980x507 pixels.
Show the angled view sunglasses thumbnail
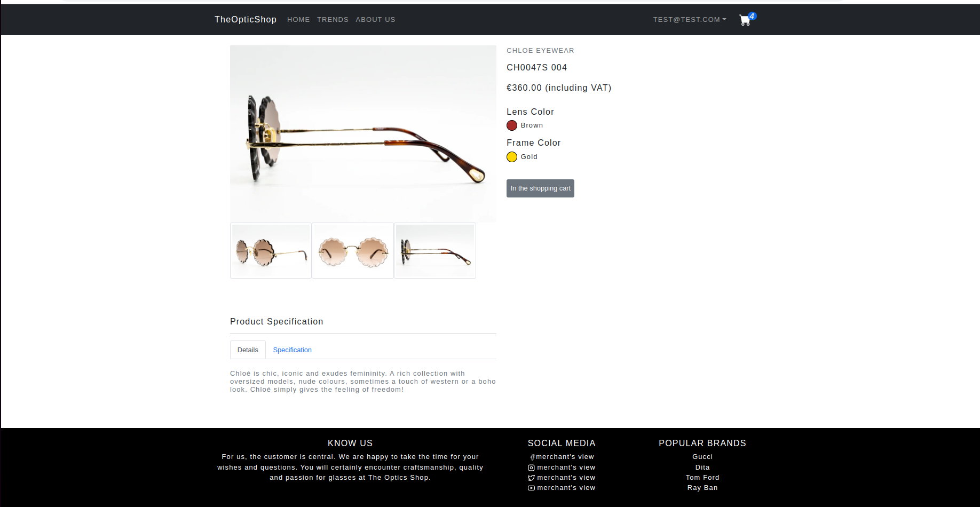[x=271, y=251]
